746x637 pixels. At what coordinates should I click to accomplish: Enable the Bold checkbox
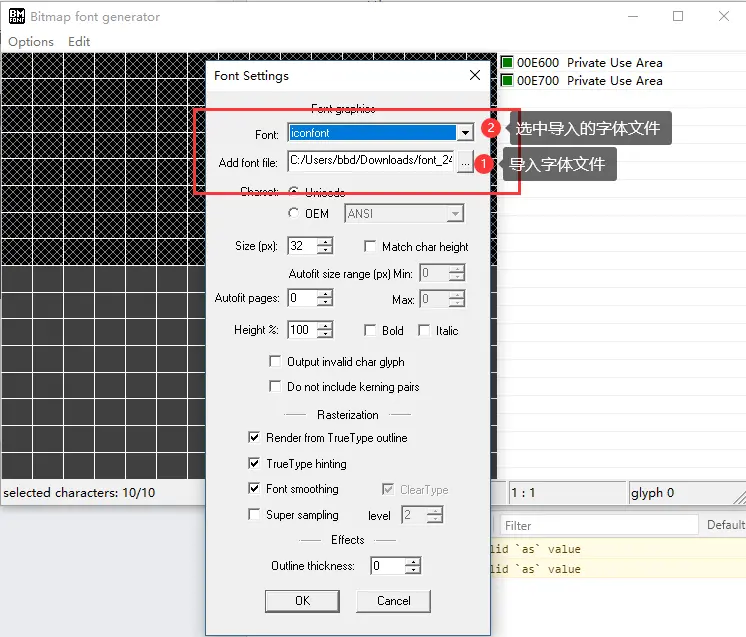[370, 330]
